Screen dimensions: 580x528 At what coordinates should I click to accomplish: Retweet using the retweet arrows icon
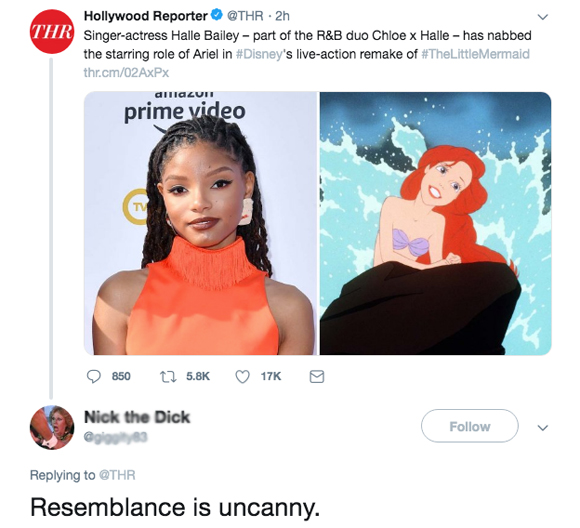pyautogui.click(x=168, y=376)
